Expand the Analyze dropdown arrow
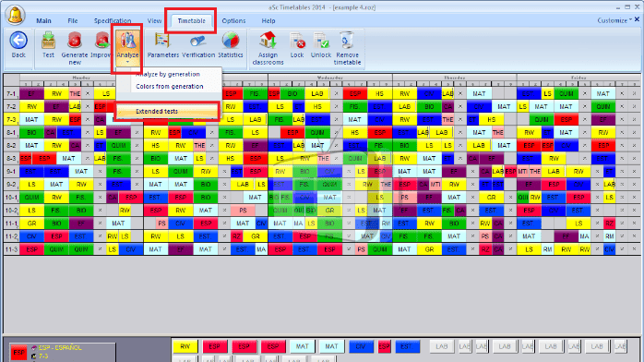644x362 pixels. 127,62
